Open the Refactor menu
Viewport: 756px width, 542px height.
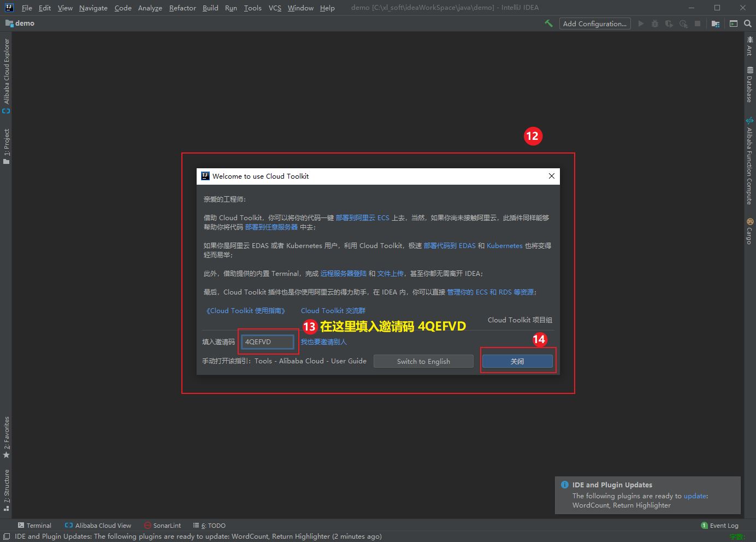[182, 8]
